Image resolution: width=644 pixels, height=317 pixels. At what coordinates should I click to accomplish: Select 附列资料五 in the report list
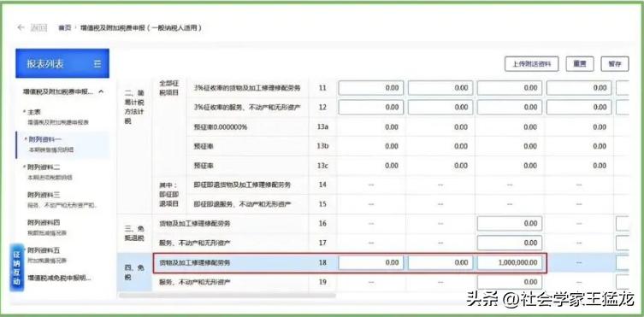[x=62, y=255]
